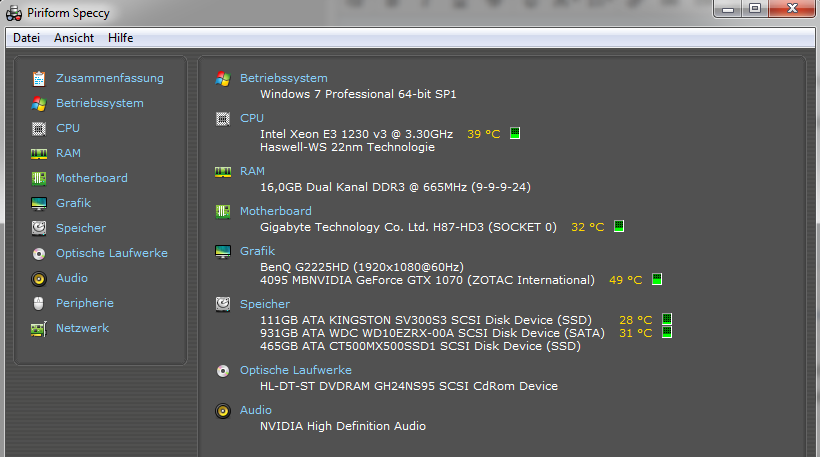Click the Netzwerk card icon in sidebar

click(39, 329)
